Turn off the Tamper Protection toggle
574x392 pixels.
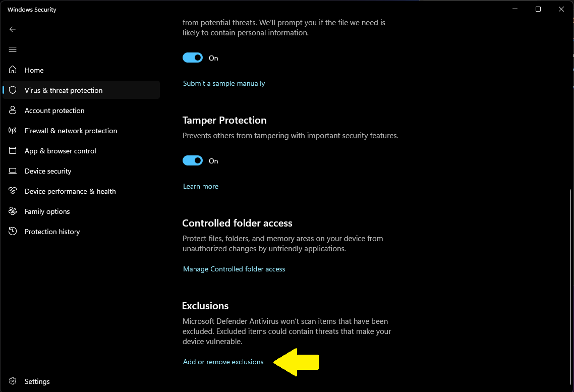193,161
